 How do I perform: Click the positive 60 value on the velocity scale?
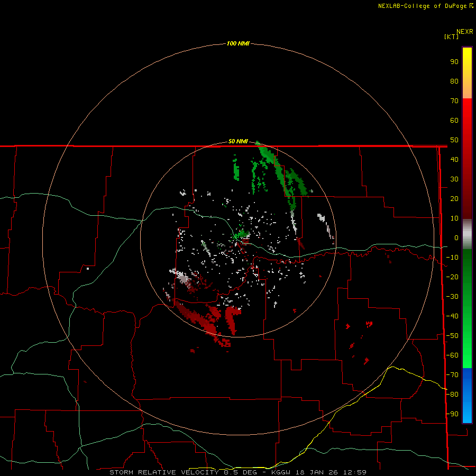click(x=454, y=120)
